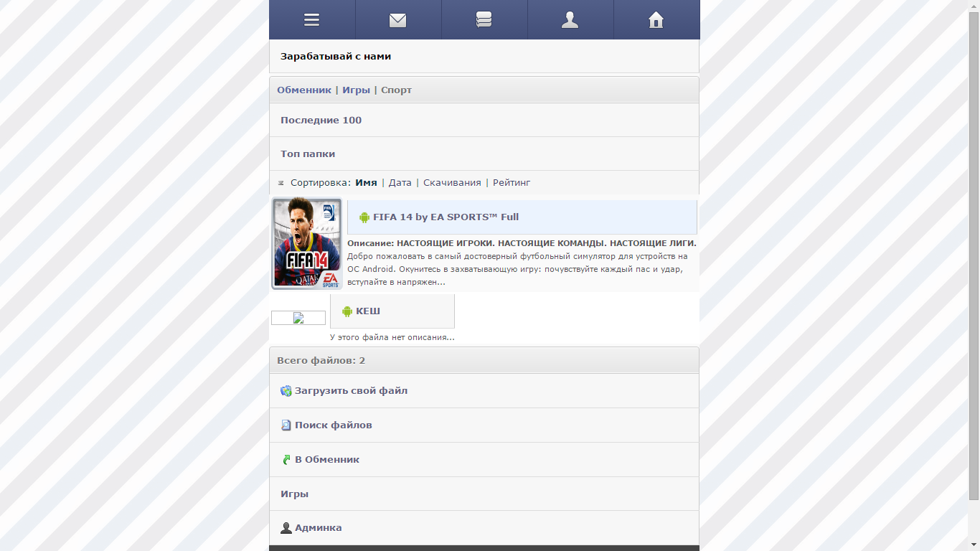Click the Зарабатывай с нами banner
This screenshot has height=551, width=980.
484,56
